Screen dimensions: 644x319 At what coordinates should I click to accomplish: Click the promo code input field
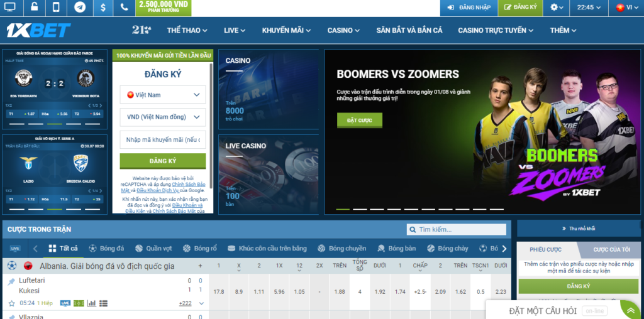[163, 140]
